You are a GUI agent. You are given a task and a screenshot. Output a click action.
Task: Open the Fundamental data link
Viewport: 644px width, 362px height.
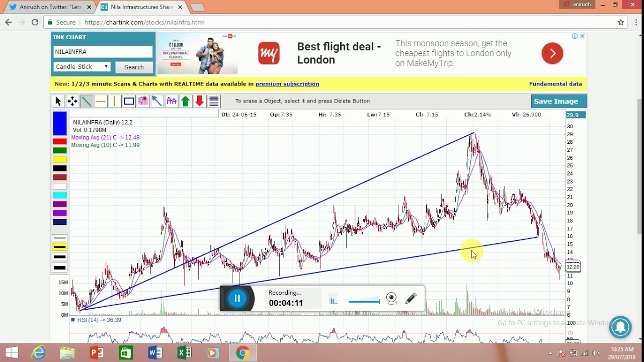pyautogui.click(x=555, y=84)
